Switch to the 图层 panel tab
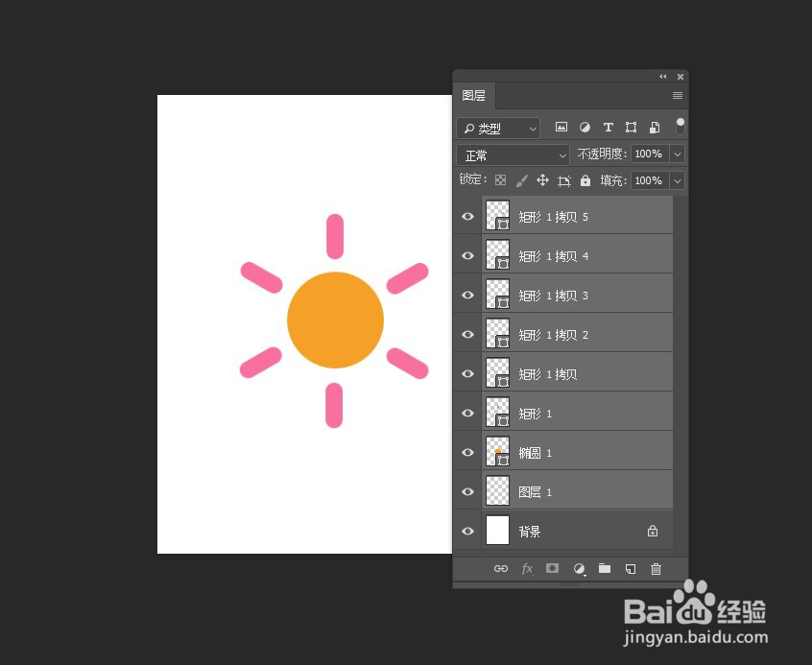Image resolution: width=812 pixels, height=665 pixels. click(x=473, y=95)
